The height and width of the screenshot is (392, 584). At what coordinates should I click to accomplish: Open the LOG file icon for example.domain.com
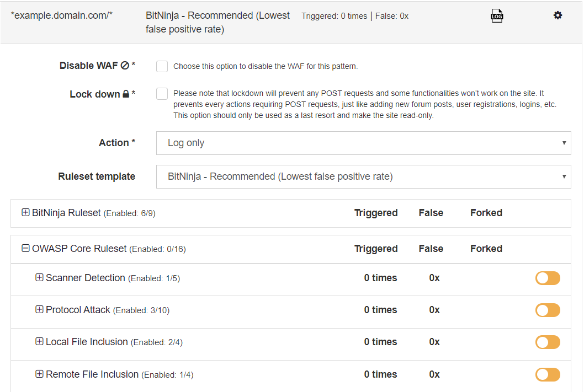[497, 16]
